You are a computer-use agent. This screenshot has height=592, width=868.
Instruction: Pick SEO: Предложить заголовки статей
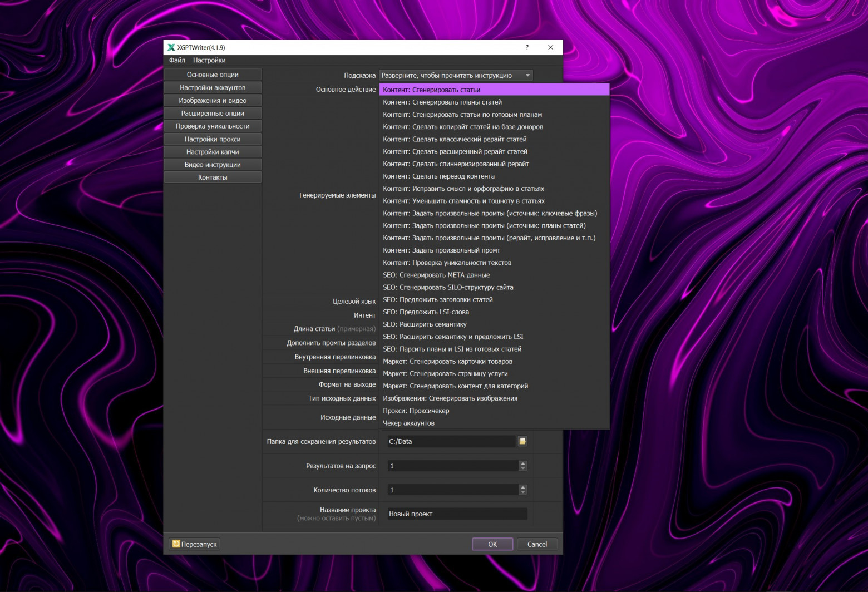click(494, 299)
